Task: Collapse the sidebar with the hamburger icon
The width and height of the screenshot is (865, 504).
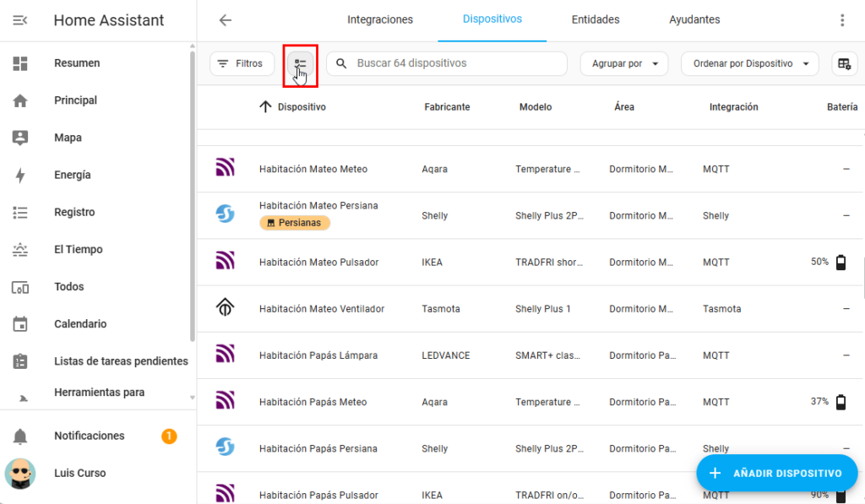Action: coord(20,20)
